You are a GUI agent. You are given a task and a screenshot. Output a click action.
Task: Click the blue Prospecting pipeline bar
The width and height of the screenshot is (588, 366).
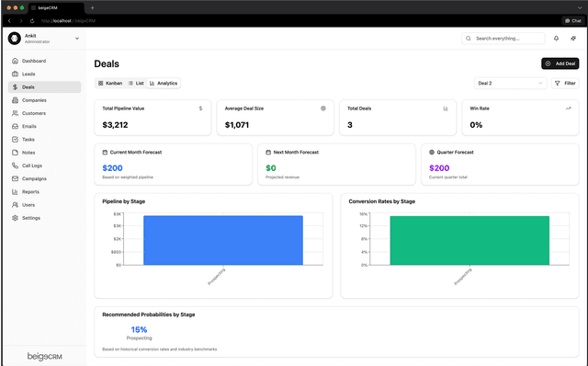[x=223, y=240]
